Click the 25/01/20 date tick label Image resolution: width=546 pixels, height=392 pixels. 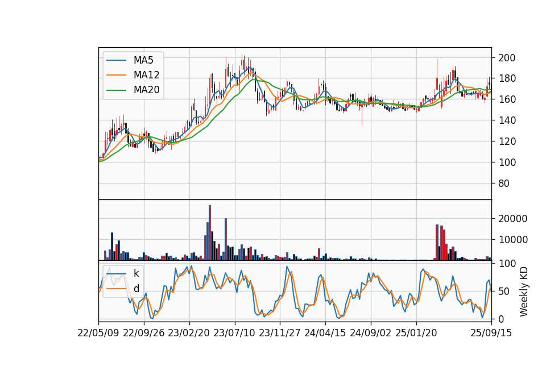click(416, 333)
